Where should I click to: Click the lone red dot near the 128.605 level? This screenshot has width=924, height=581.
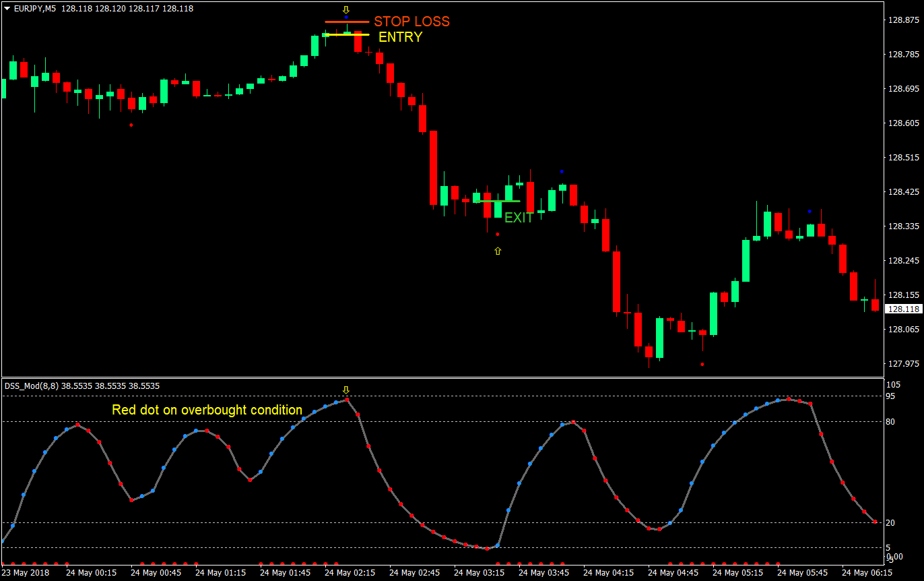131,125
